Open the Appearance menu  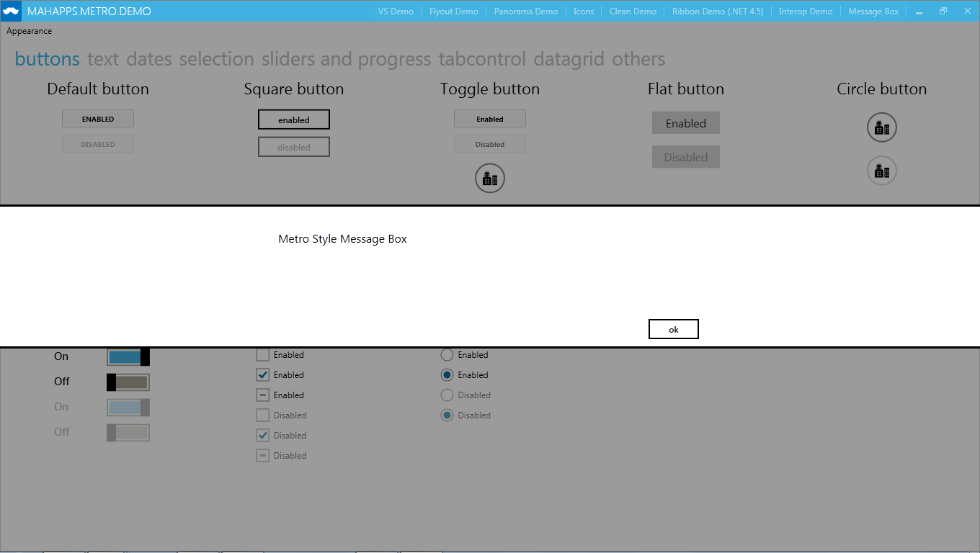[x=30, y=31]
